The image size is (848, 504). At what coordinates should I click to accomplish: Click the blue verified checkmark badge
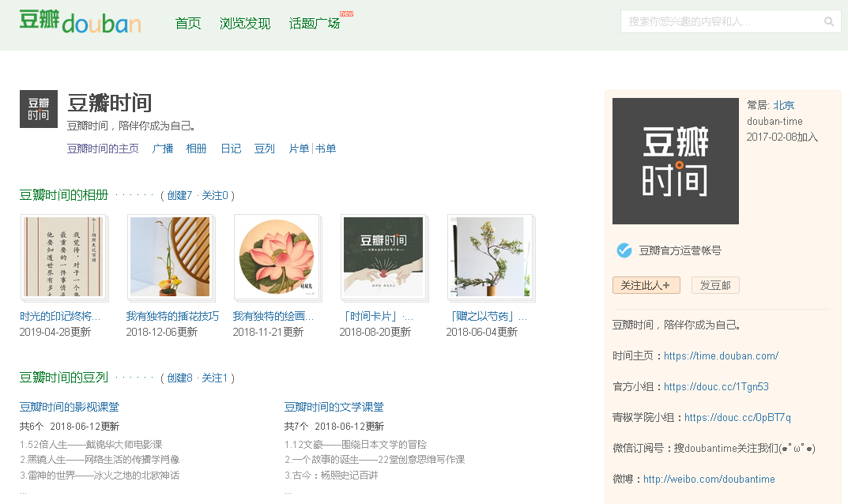(624, 250)
